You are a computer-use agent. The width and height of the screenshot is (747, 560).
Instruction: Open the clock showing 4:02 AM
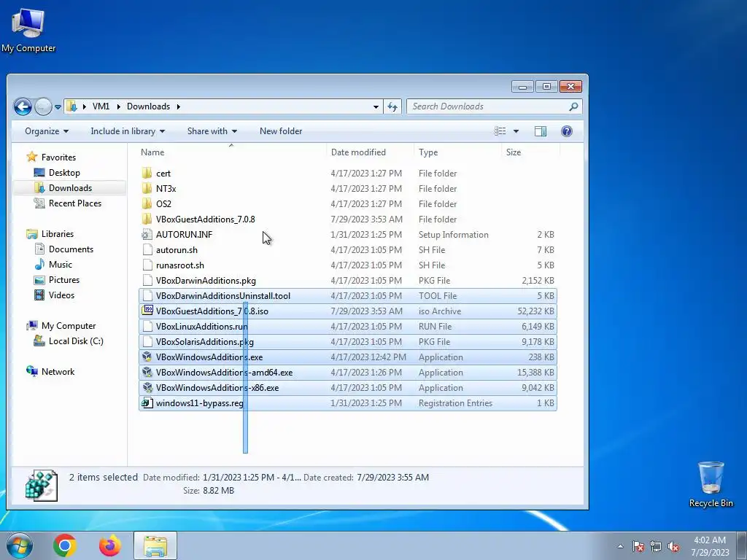click(x=710, y=545)
